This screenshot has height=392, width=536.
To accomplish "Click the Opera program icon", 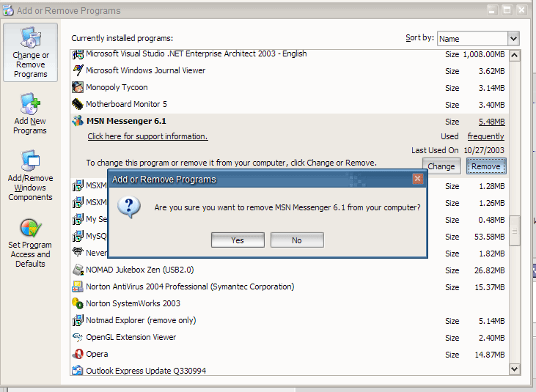I will click(x=78, y=355).
